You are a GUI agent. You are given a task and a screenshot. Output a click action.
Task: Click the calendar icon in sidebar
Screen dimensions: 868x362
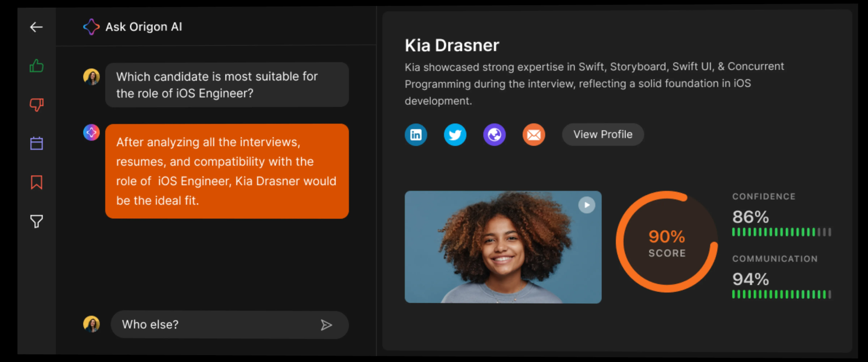37,143
